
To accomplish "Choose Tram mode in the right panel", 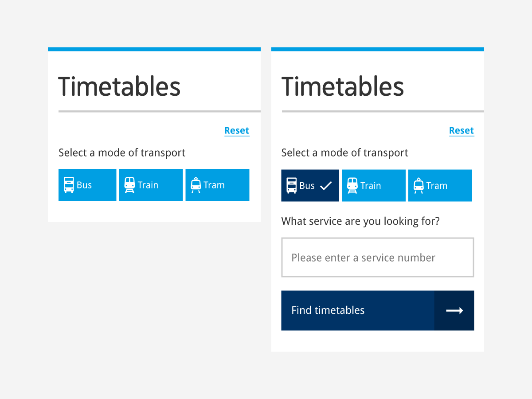I will (x=440, y=185).
